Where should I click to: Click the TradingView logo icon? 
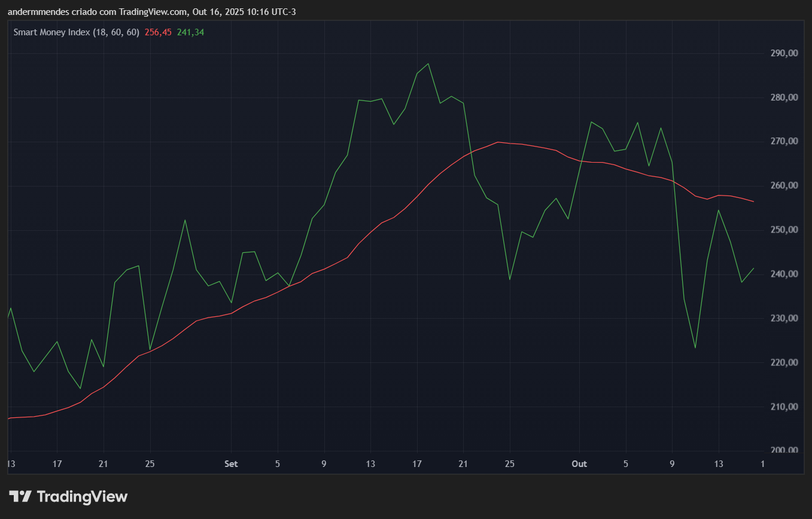pyautogui.click(x=20, y=496)
